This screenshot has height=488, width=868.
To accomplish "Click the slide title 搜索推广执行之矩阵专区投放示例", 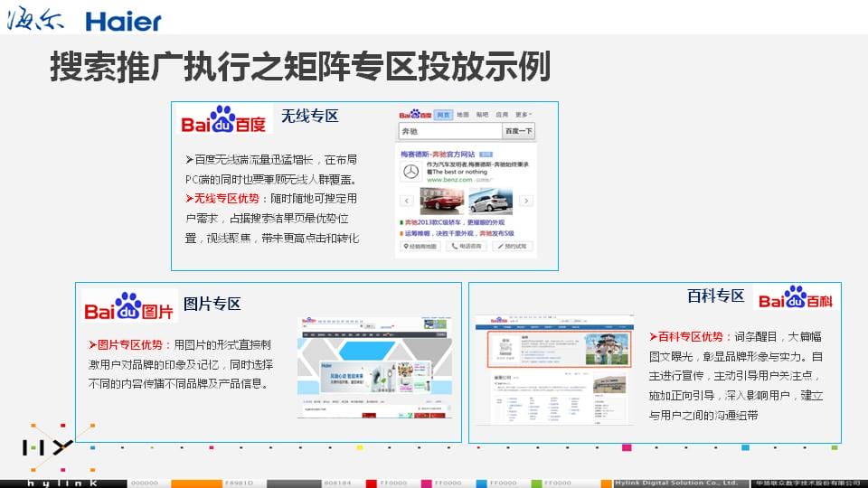I will 300,66.
